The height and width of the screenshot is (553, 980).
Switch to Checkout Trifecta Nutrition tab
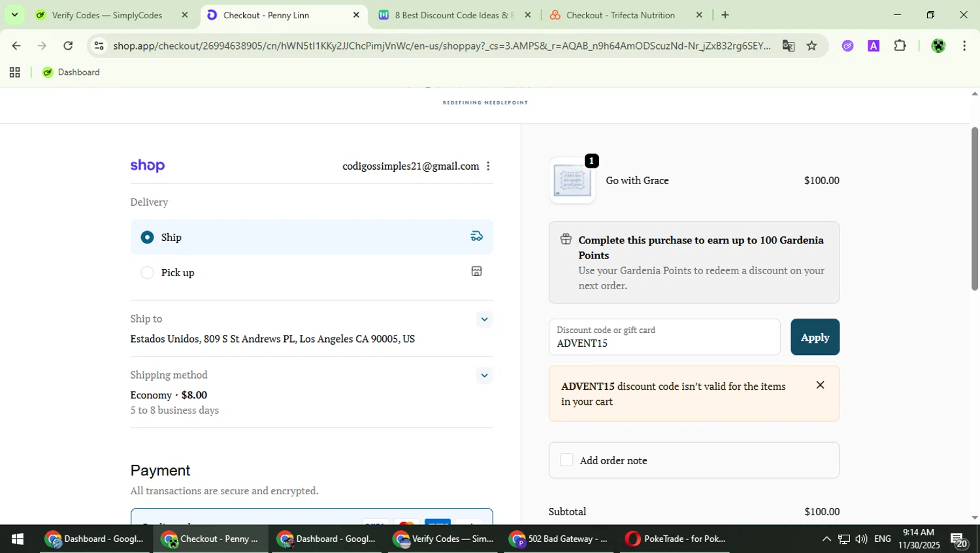coord(620,15)
